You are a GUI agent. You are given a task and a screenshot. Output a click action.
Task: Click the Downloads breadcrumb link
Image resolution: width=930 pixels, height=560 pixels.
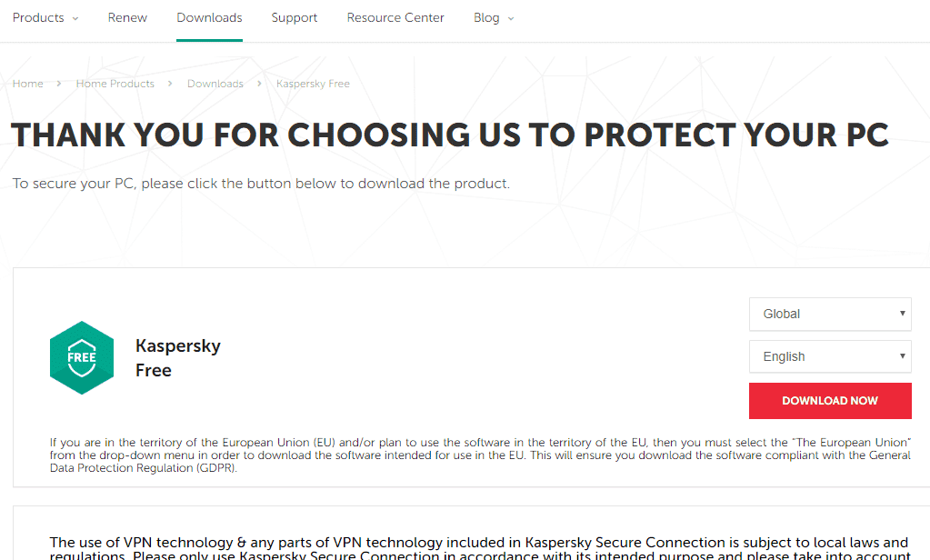(x=215, y=83)
